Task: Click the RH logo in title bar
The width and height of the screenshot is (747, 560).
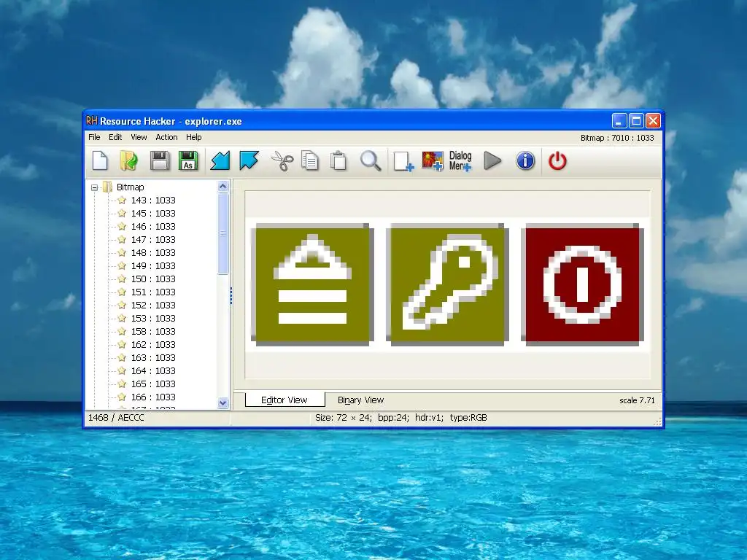Action: [x=92, y=121]
